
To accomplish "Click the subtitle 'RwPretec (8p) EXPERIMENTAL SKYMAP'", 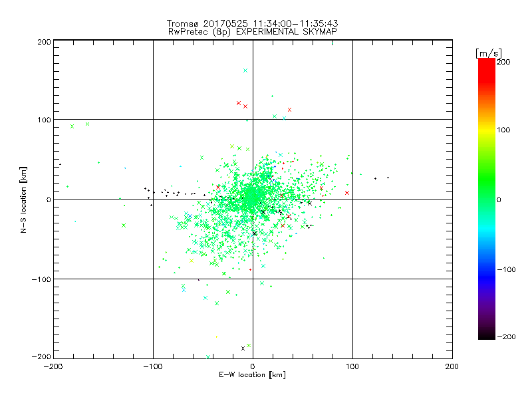I will click(x=253, y=31).
